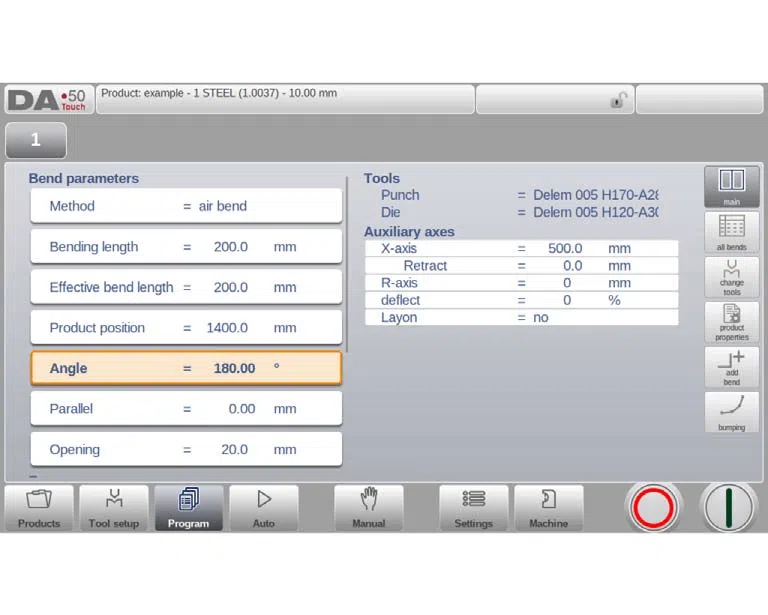
Task: Show the all bends table
Action: pos(732,232)
